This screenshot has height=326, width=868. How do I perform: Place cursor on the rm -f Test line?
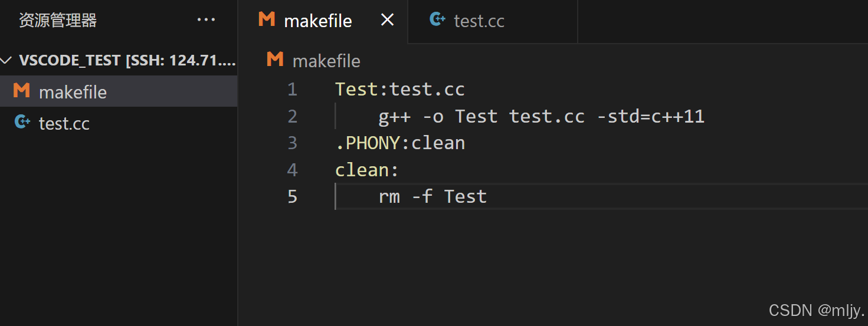433,196
